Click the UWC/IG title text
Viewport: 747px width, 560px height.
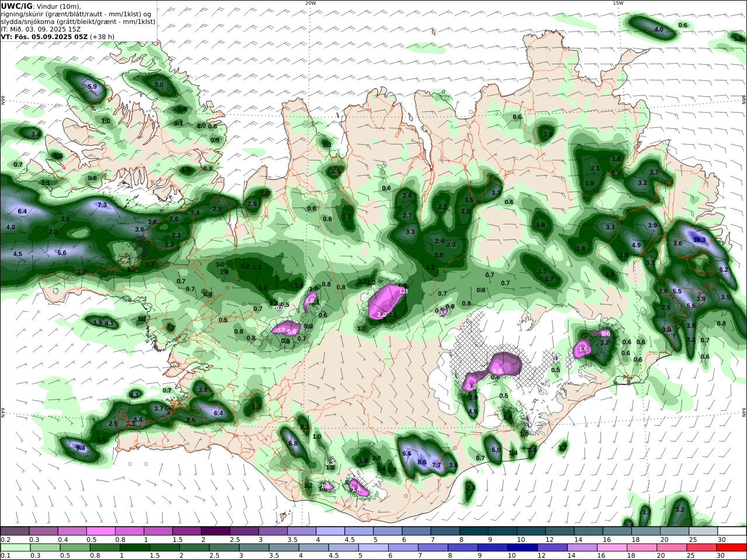pos(17,6)
